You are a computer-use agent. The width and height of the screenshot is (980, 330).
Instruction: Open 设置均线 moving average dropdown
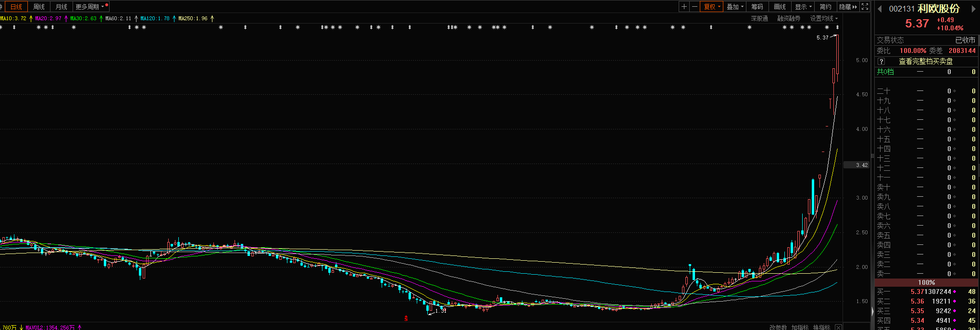823,18
